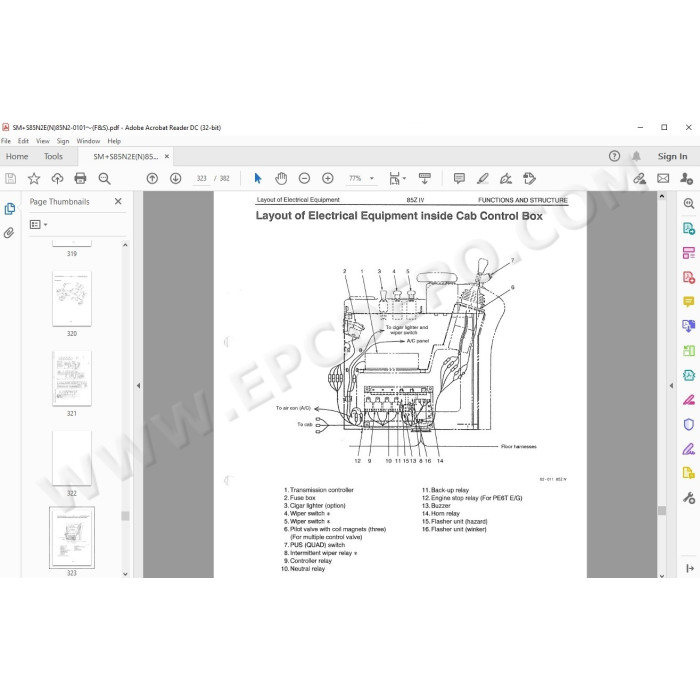Open Fill & Sign tool in right pane
700x700 pixels.
[x=688, y=448]
